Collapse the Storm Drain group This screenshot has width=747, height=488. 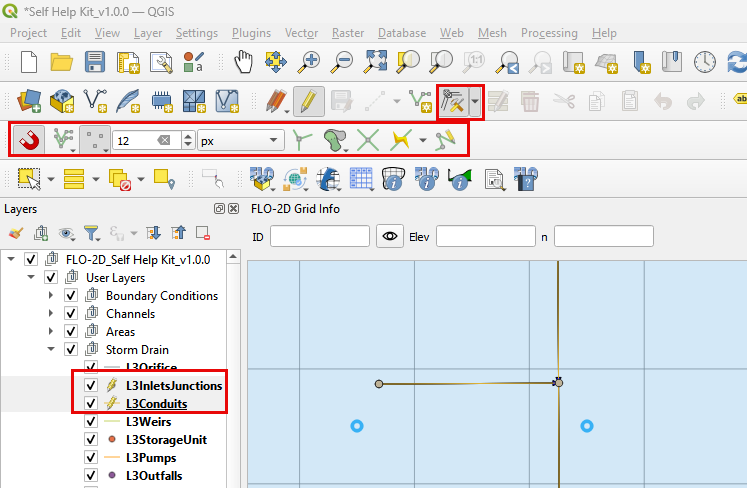pyautogui.click(x=51, y=350)
